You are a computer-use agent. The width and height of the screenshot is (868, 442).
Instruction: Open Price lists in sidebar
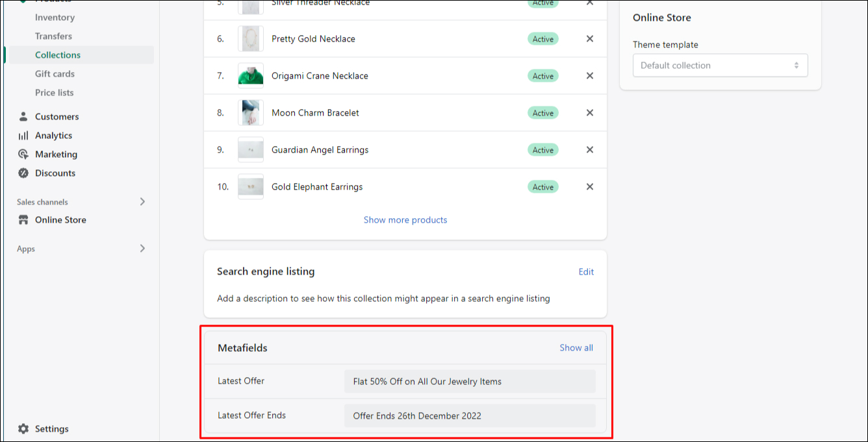(55, 93)
